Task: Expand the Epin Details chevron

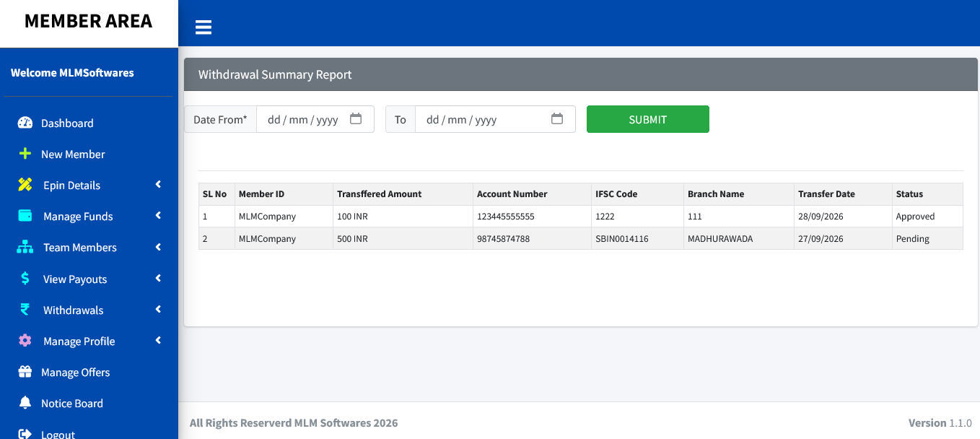Action: pos(158,185)
